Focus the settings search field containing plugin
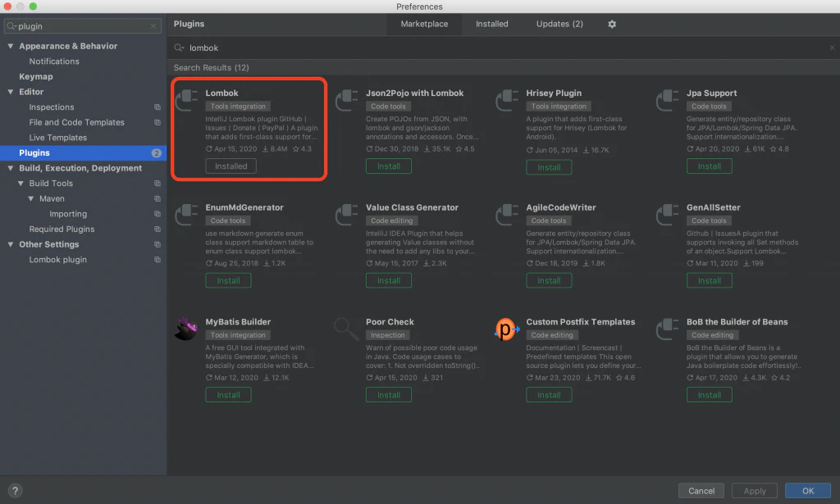Screen dimensions: 840x504 click(x=83, y=26)
